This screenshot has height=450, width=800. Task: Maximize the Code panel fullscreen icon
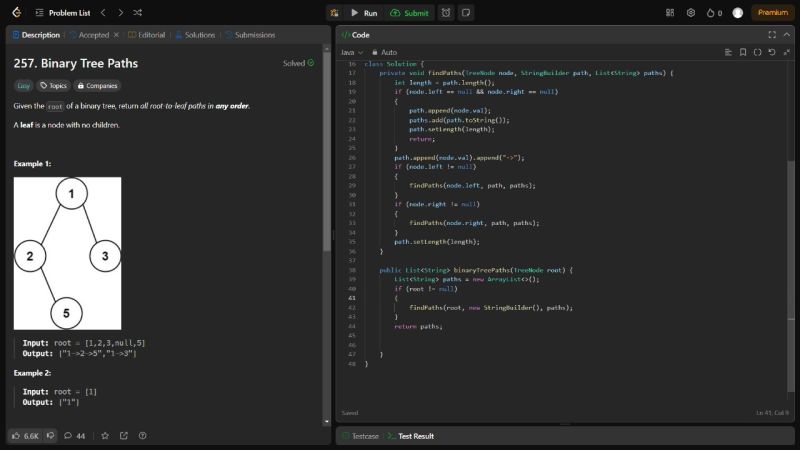pyautogui.click(x=772, y=35)
